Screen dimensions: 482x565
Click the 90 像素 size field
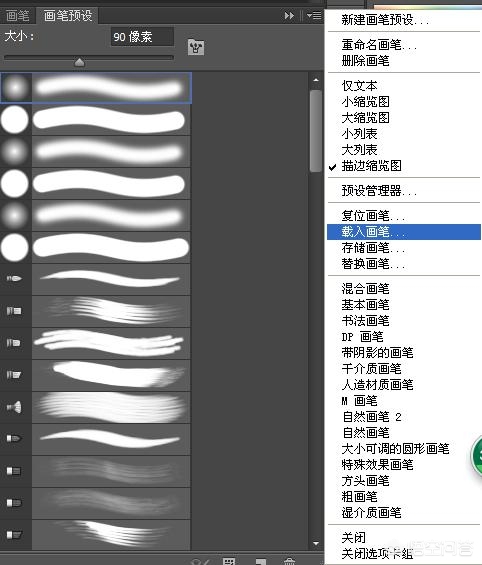(142, 37)
